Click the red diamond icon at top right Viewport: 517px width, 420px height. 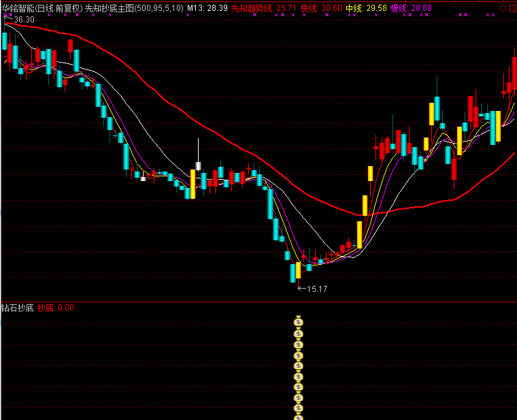[x=502, y=8]
